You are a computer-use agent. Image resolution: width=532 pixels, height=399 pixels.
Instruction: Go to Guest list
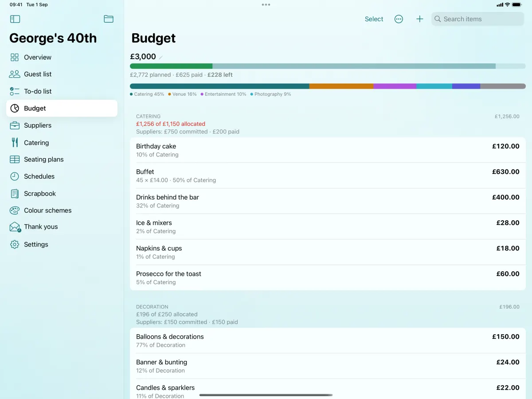click(62, 74)
